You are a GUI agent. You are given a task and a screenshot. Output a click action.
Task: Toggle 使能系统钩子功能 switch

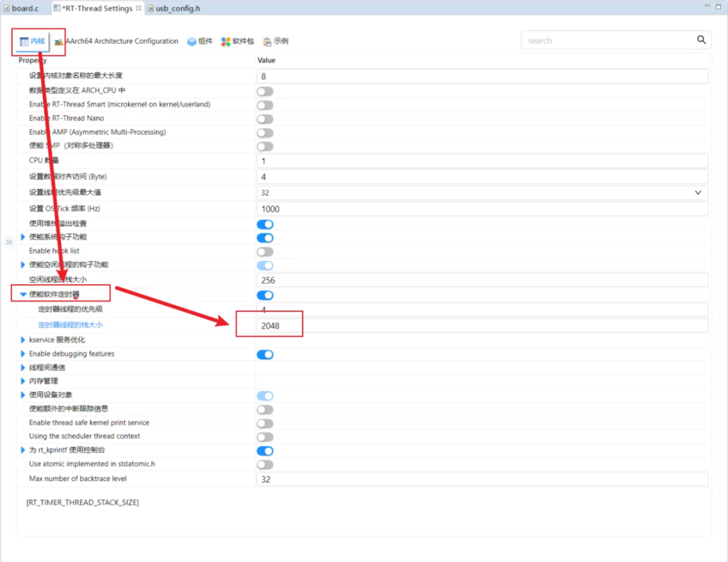click(x=265, y=238)
